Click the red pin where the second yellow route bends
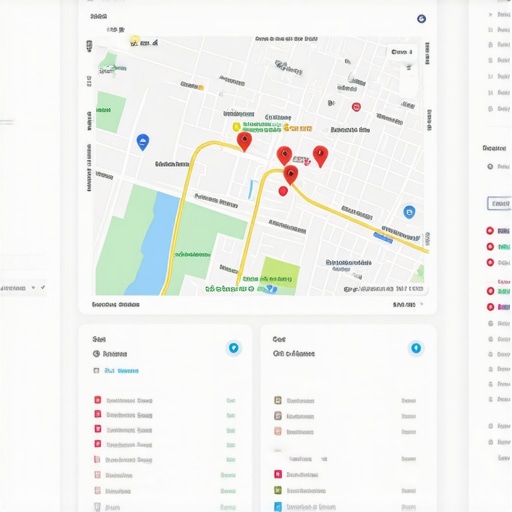512x512 pixels. [291, 174]
